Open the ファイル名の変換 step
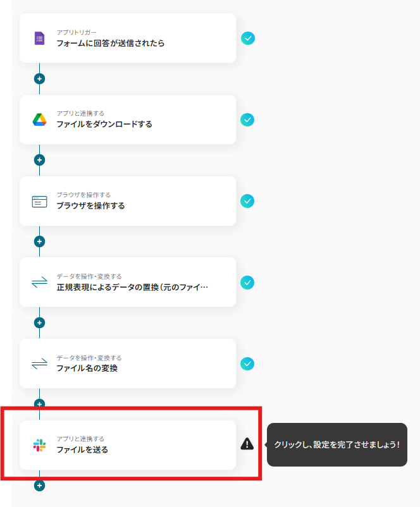420x507 pixels. [128, 363]
